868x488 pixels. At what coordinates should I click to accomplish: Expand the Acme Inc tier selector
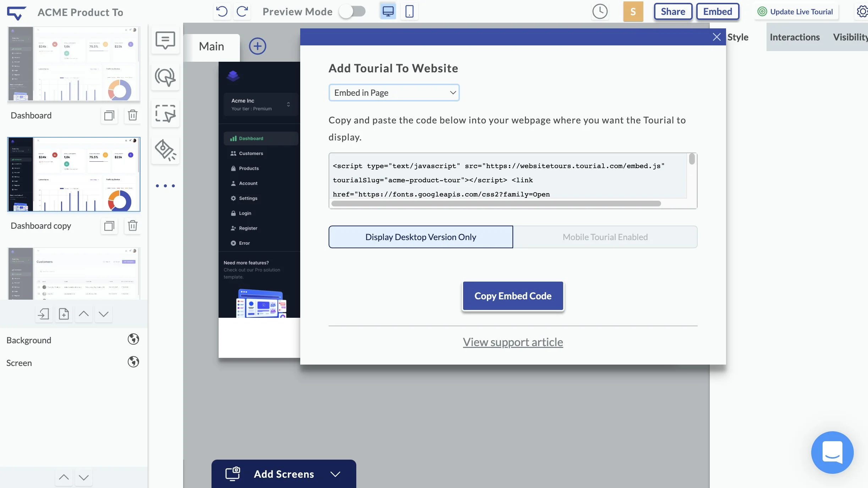[x=260, y=105]
